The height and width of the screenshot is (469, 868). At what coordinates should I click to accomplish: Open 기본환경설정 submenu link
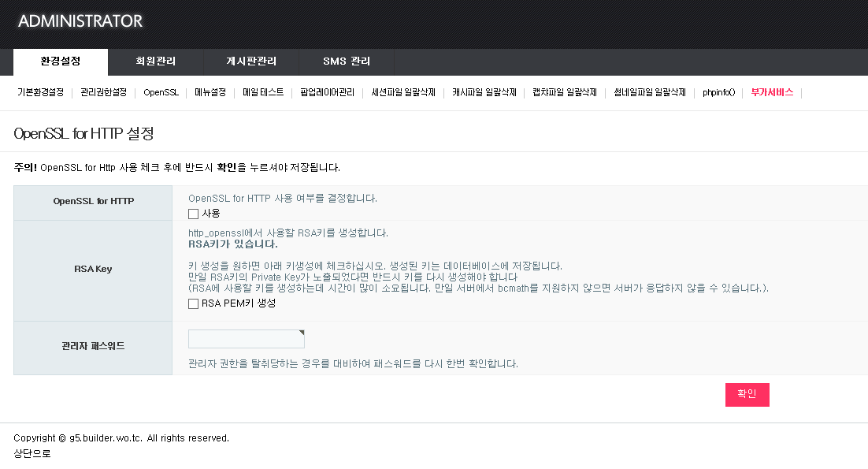pyautogui.click(x=40, y=92)
